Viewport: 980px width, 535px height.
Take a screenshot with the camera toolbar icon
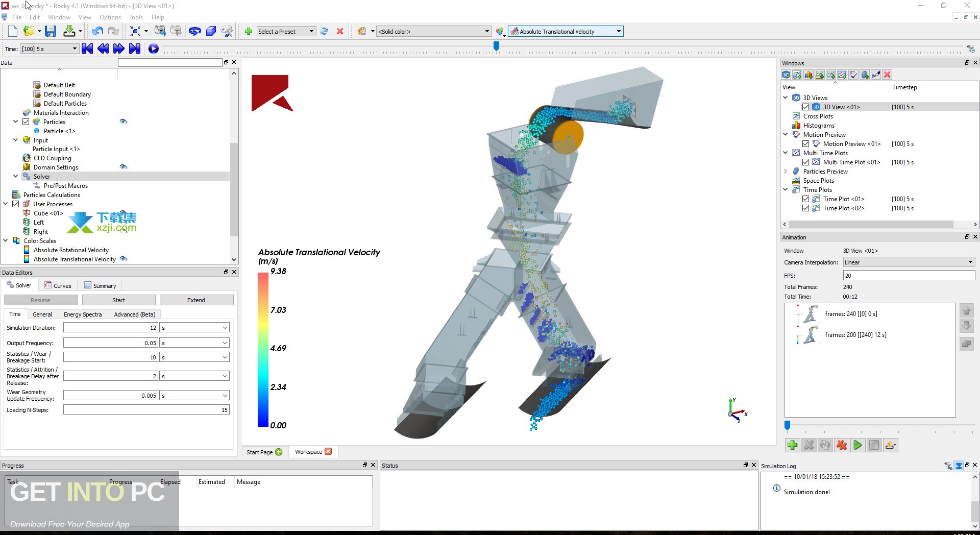pyautogui.click(x=160, y=31)
